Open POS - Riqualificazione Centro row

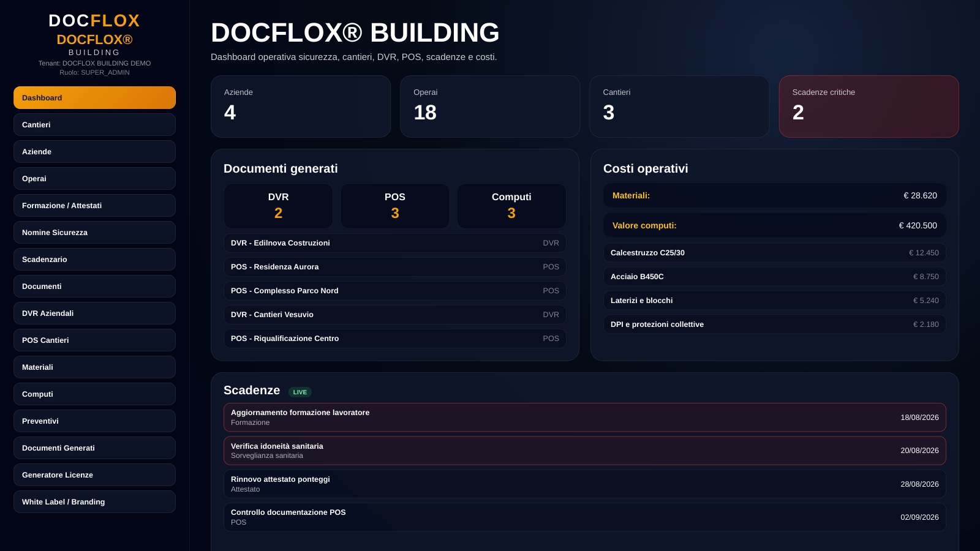[395, 339]
